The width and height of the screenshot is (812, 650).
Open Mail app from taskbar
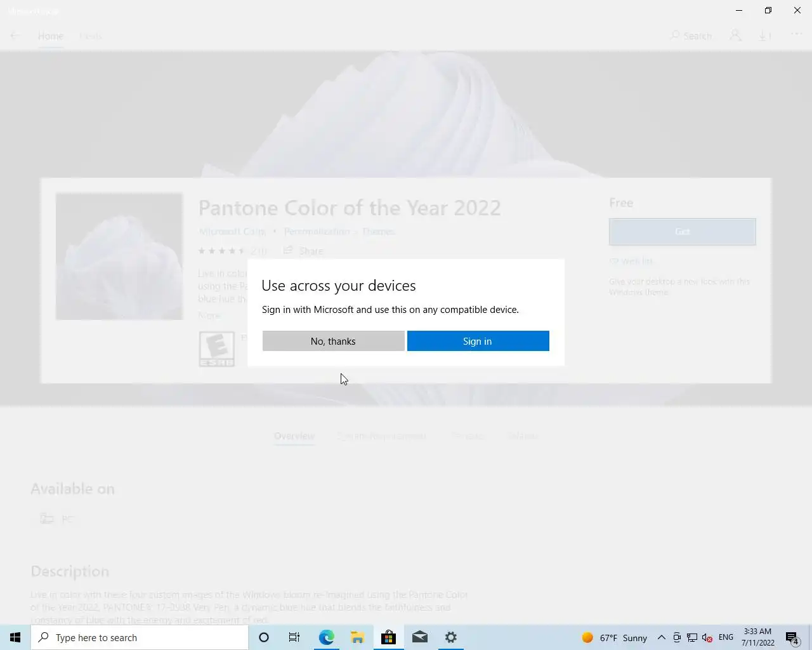[x=419, y=637]
